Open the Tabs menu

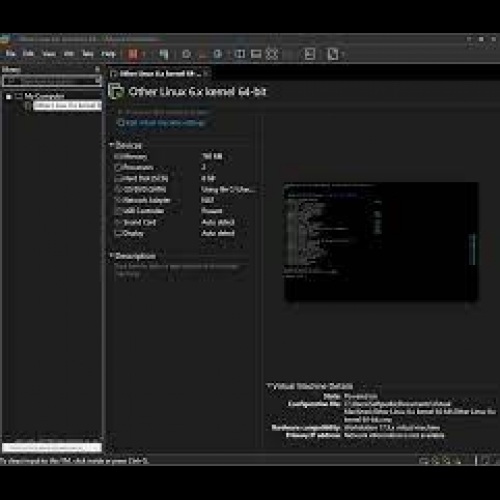pos(88,54)
